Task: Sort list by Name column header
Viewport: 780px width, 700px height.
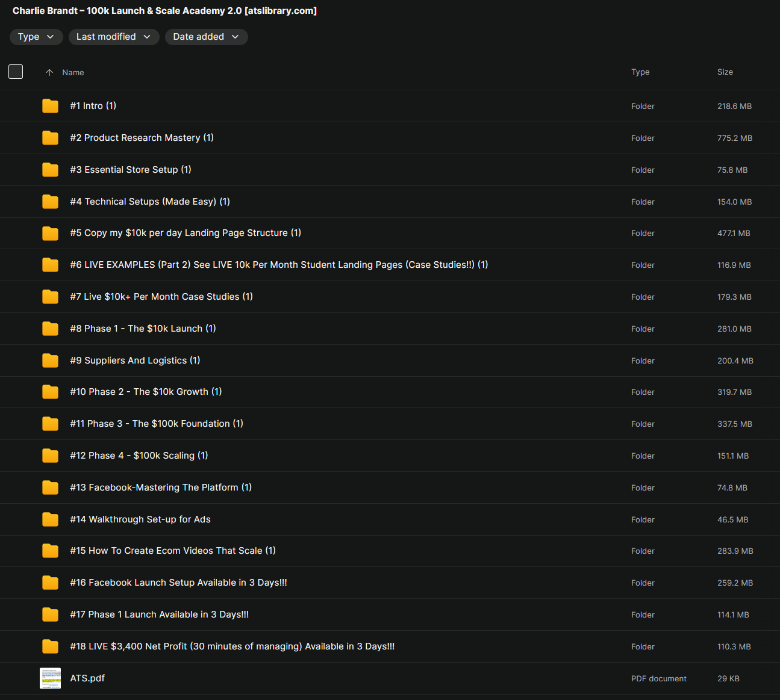Action: tap(73, 72)
